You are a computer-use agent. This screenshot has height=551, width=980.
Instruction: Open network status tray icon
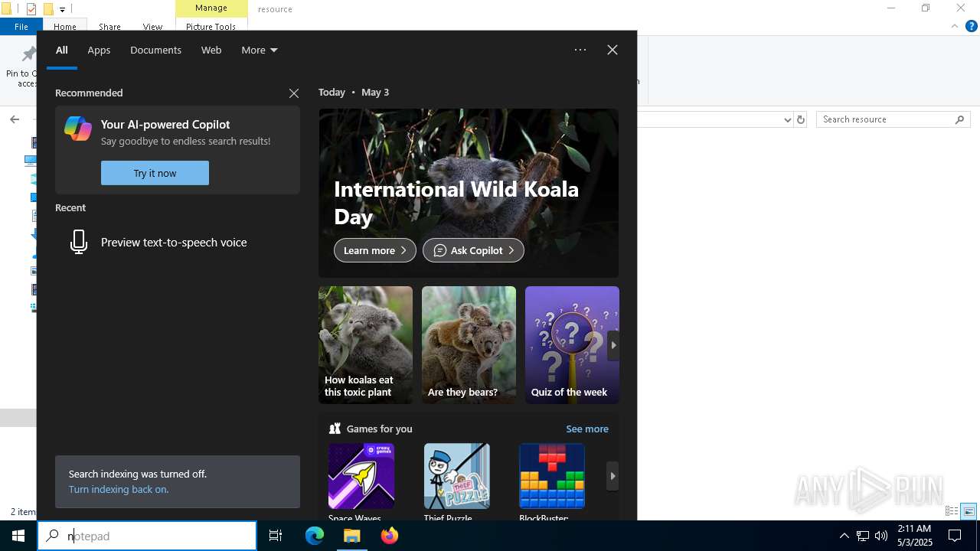pyautogui.click(x=863, y=536)
